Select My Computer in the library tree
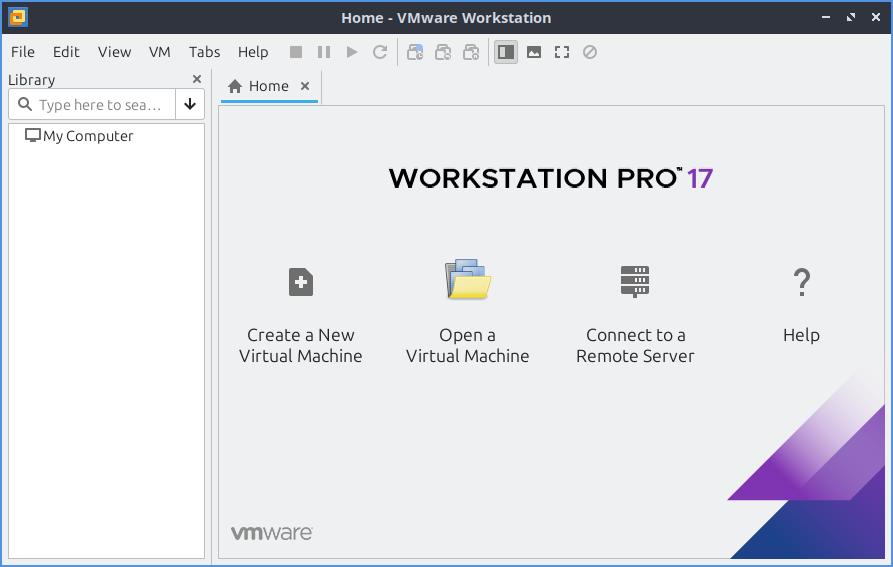Viewport: 893px width, 567px height. tap(88, 136)
